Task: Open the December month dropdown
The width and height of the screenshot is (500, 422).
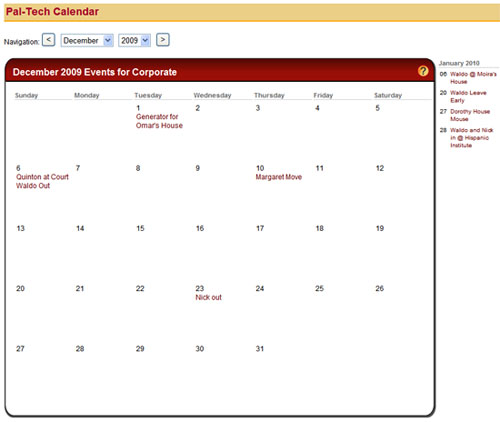Action: point(87,41)
